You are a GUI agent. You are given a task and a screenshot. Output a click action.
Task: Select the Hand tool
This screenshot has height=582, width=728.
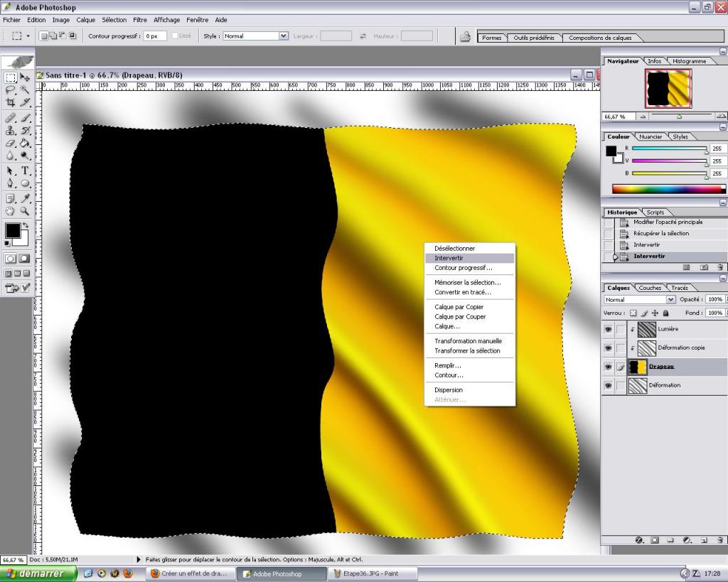[11, 211]
